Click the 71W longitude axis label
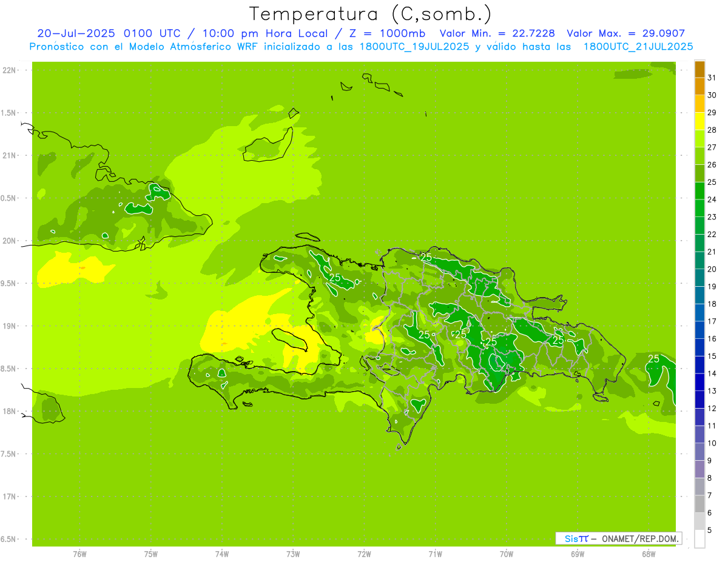This screenshot has height=562, width=728. click(435, 554)
